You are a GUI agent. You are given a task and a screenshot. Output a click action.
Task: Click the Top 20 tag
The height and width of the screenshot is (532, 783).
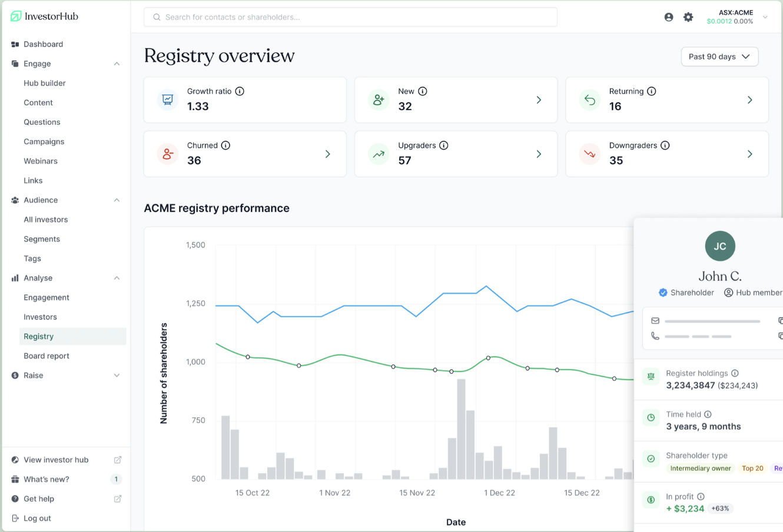(752, 468)
